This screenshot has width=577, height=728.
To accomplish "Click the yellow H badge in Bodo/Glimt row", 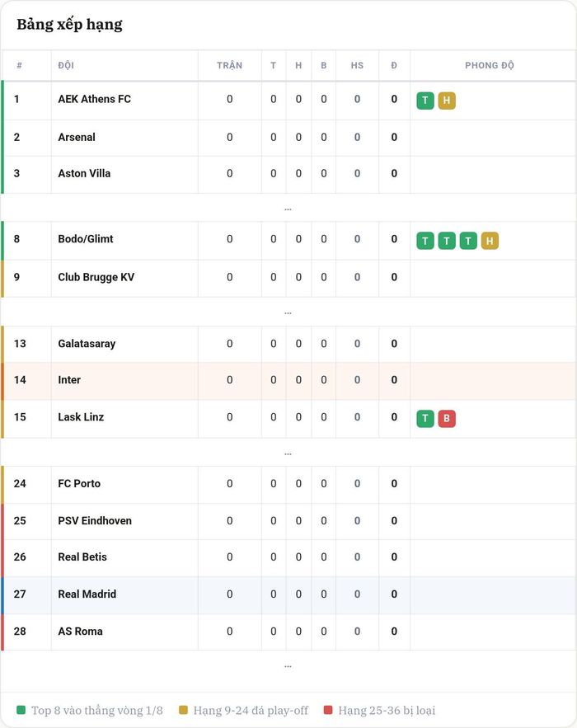I will point(490,241).
